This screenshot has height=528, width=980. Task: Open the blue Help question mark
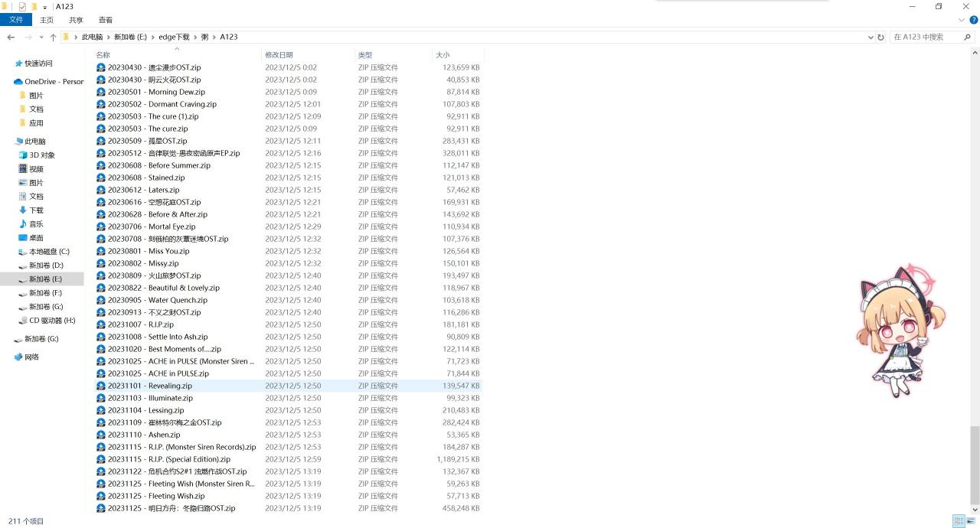click(973, 20)
